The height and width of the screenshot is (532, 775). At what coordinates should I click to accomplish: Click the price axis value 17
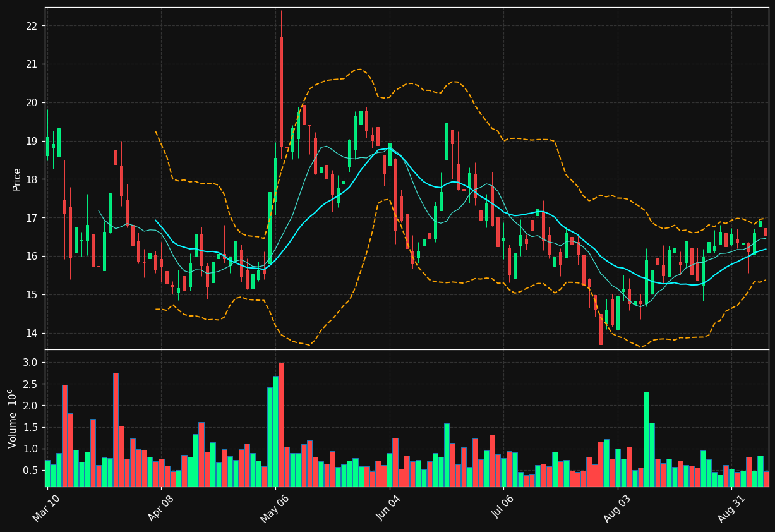pos(32,218)
